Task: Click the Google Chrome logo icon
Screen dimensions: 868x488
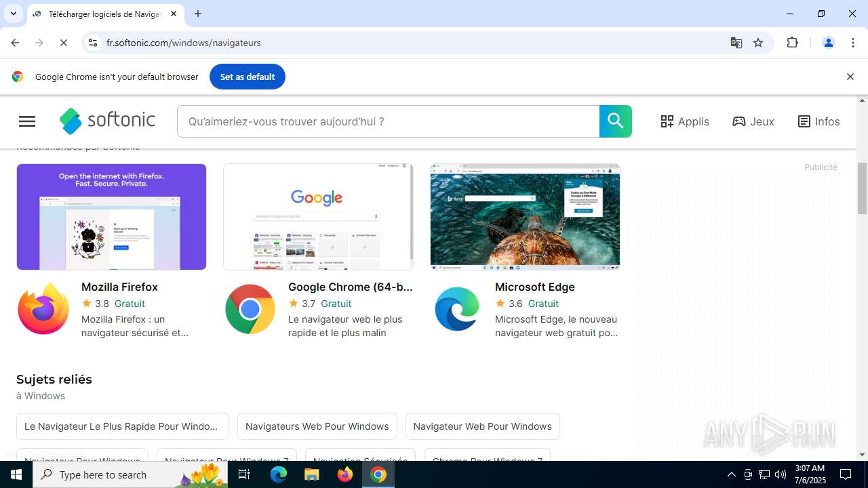Action: click(250, 309)
